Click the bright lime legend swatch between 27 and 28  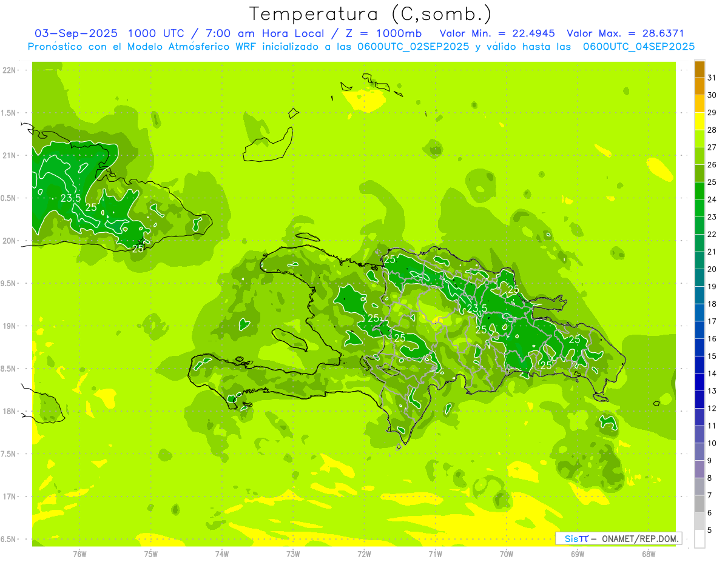699,139
